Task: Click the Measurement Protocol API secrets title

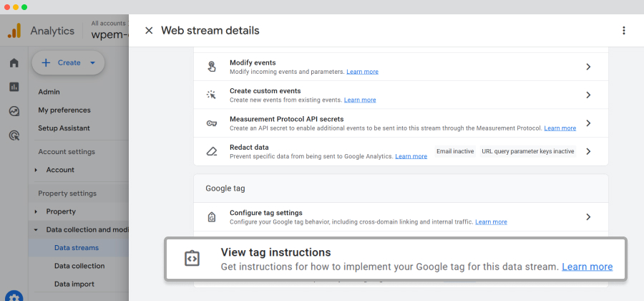Action: tap(287, 119)
